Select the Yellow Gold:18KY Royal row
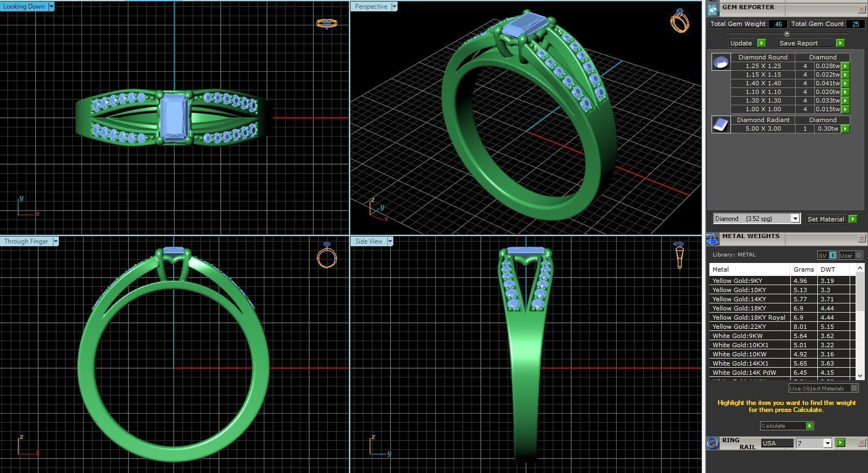Viewport: 868px width, 473px height. (782, 317)
